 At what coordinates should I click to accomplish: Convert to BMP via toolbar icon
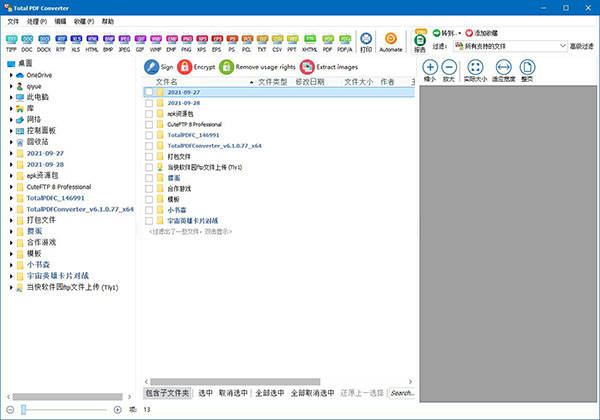click(x=109, y=42)
